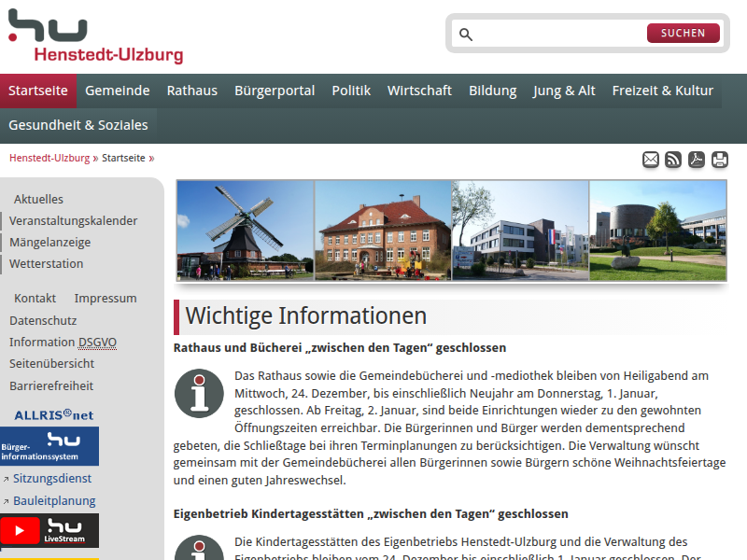Click the magnifier icon in the search bar
Screen dimensions: 747x560
point(466,33)
